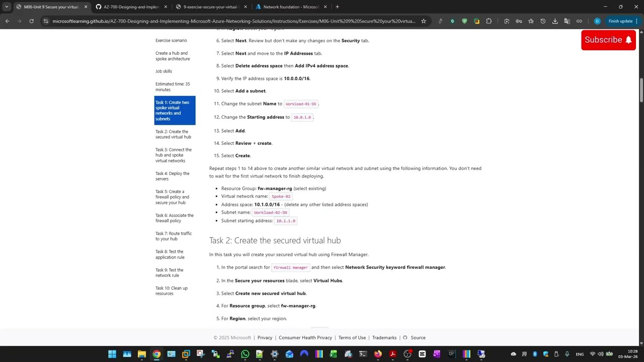
Task: Go to Exercise scenario in the sidebar
Action: [x=171, y=40]
